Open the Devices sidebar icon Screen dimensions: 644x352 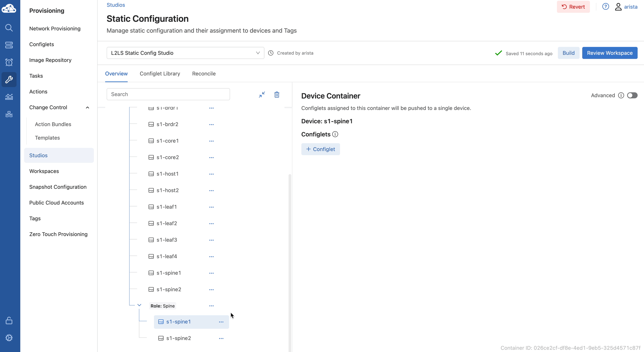pyautogui.click(x=9, y=45)
